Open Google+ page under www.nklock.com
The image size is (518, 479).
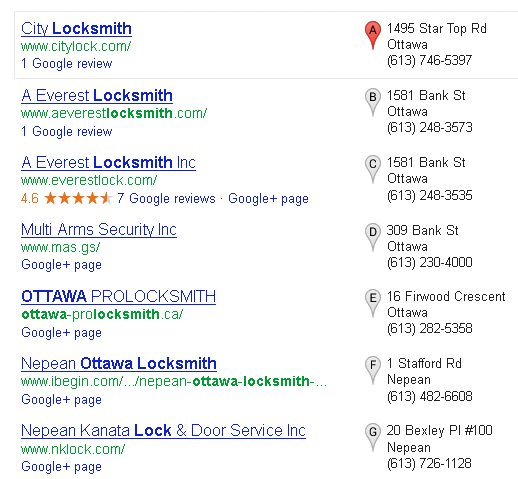pos(61,466)
